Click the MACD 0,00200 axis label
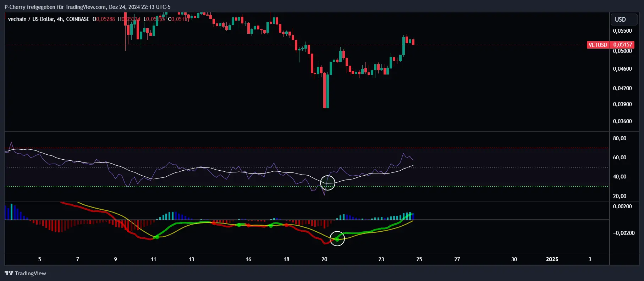Image resolution: width=644 pixels, height=281 pixels. tap(622, 206)
